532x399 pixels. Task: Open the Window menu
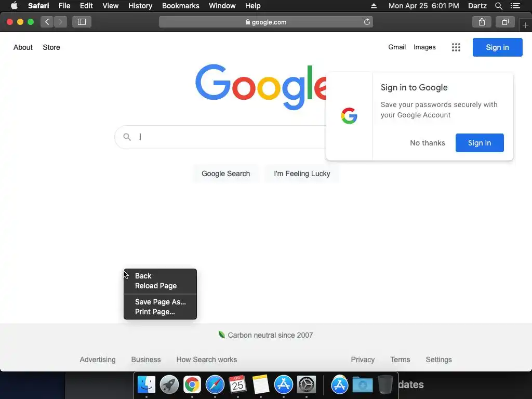[x=222, y=6]
